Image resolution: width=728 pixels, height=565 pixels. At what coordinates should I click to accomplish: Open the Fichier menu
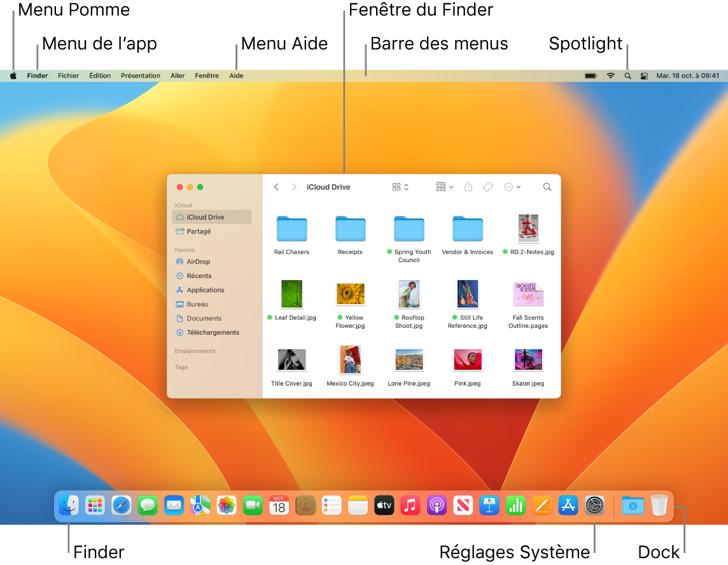[68, 75]
